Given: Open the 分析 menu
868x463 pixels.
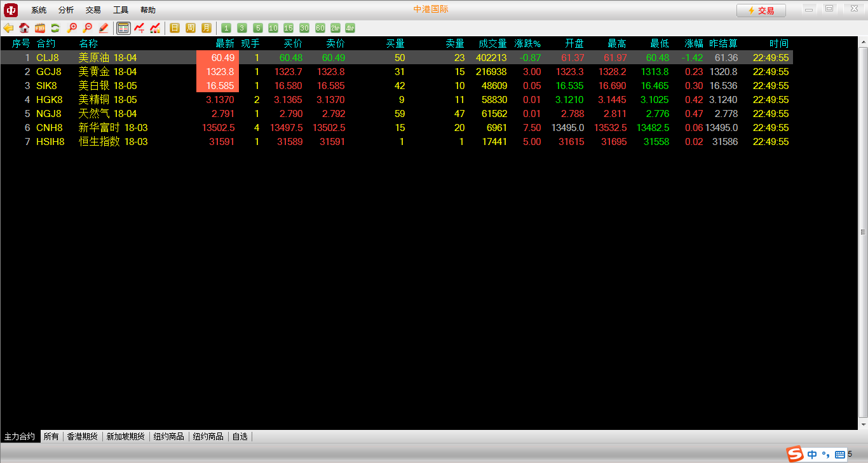Looking at the screenshot, I should (x=66, y=10).
